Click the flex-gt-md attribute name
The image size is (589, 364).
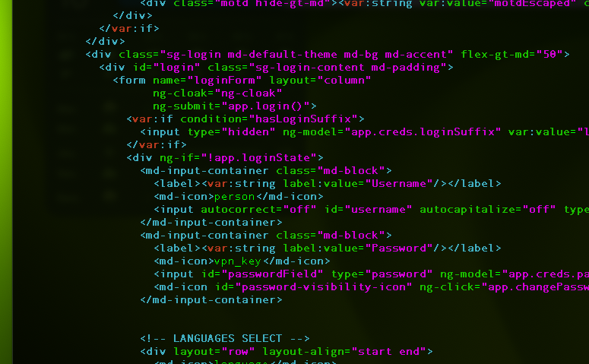[x=497, y=54]
